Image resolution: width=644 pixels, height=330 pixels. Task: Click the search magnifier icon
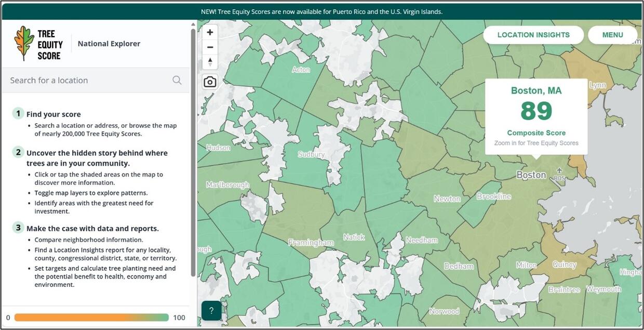(177, 80)
